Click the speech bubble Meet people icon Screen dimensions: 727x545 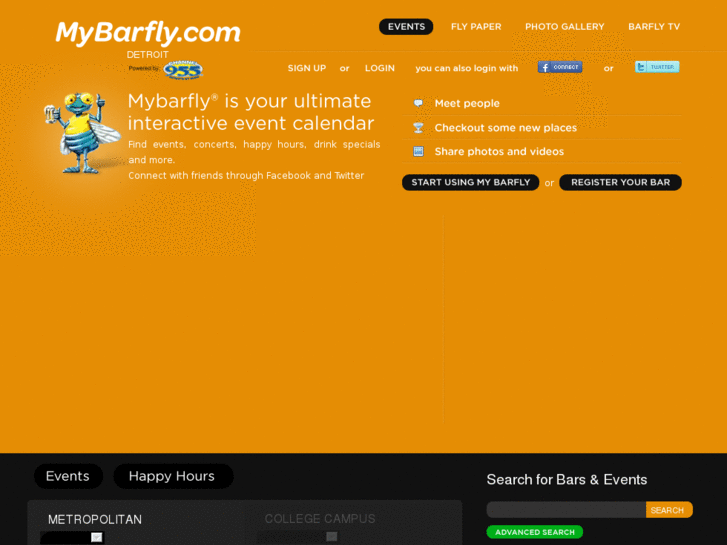click(418, 103)
